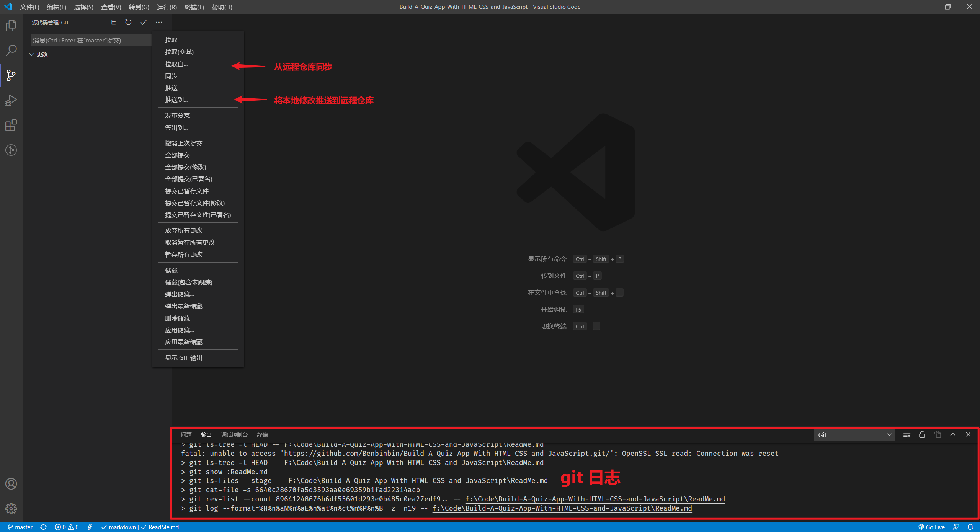Synchronize changes from status bar
Image resolution: width=980 pixels, height=532 pixels.
[x=44, y=527]
